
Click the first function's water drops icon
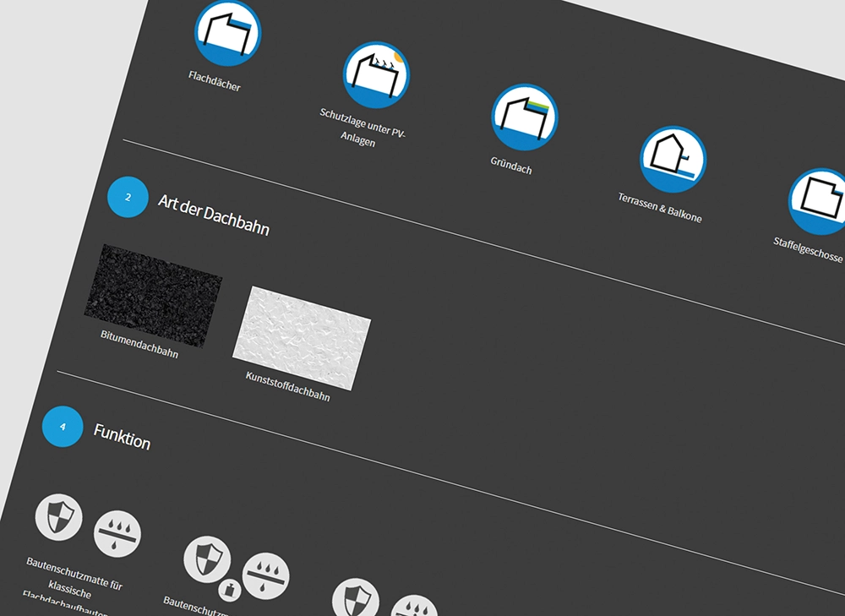click(x=117, y=534)
